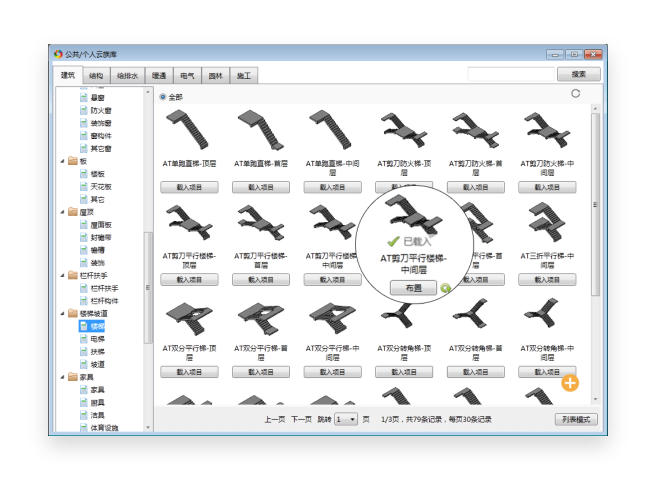The image size is (656, 500).
Task: Select the AT单跑直梯-中间层 stair thumbnail
Action: tap(332, 130)
